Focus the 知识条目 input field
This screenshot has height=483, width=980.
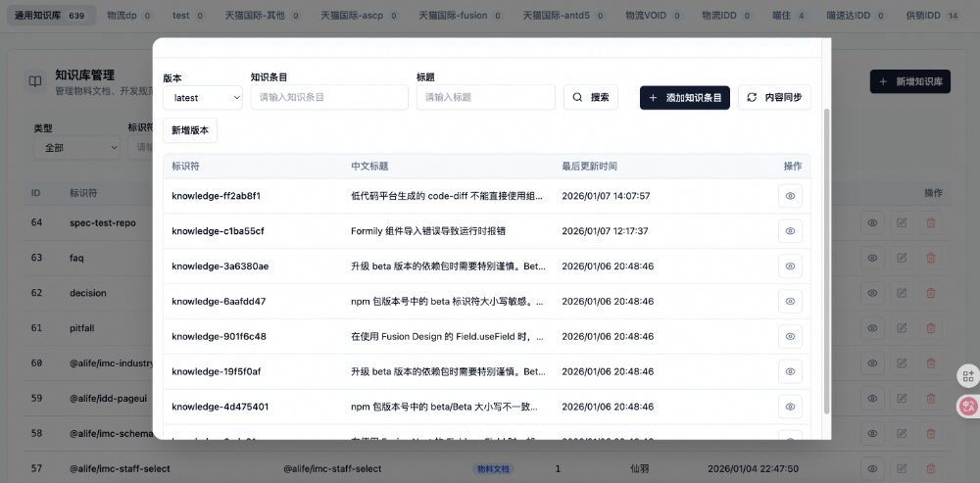coord(329,97)
